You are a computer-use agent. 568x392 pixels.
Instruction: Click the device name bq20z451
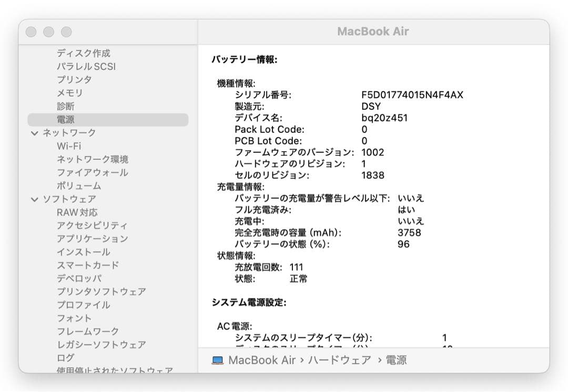[384, 118]
